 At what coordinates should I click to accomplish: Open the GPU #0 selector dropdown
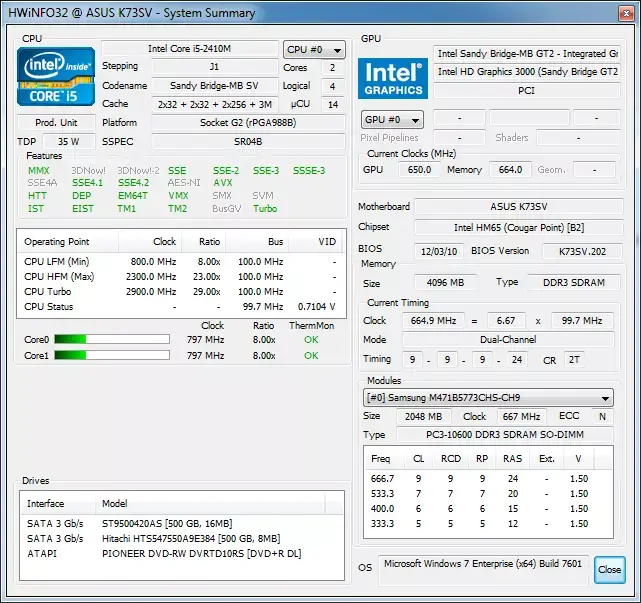pos(392,120)
